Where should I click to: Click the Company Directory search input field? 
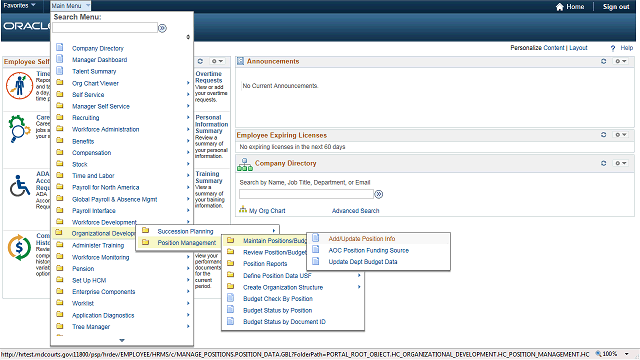click(x=306, y=194)
